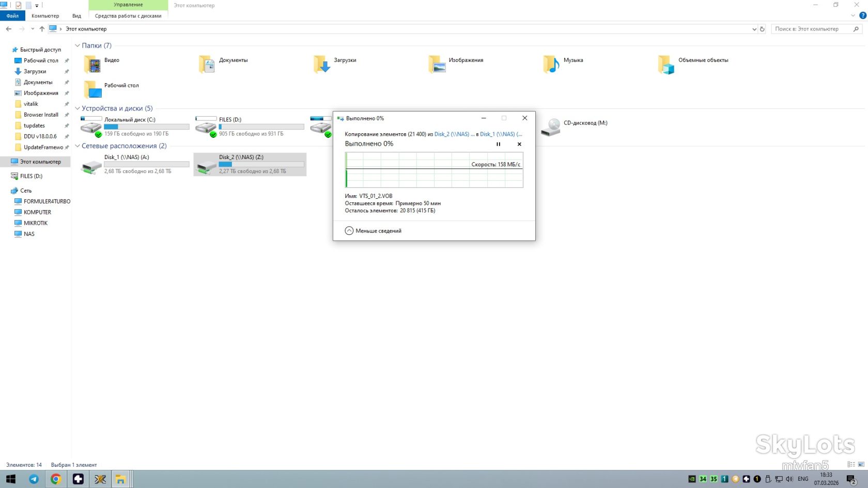Image resolution: width=868 pixels, height=488 pixels.
Task: Refresh the current location
Action: coord(762,29)
